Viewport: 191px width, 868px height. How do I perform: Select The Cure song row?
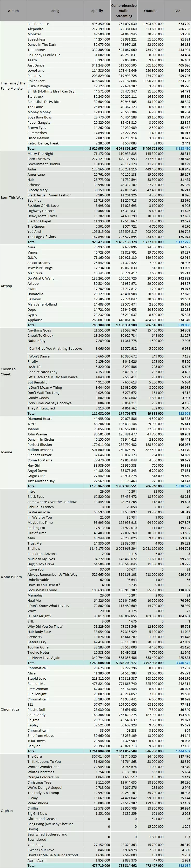point(109,756)
